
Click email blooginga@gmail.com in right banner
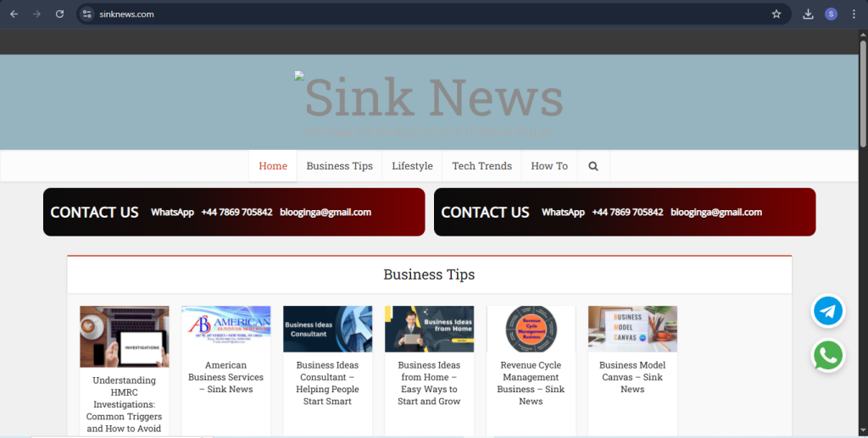pyautogui.click(x=716, y=213)
